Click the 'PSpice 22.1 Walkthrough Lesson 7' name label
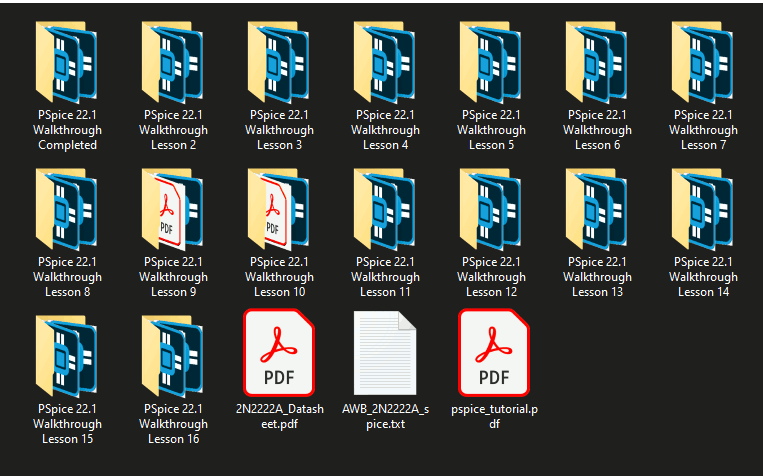The width and height of the screenshot is (763, 476). [x=704, y=130]
